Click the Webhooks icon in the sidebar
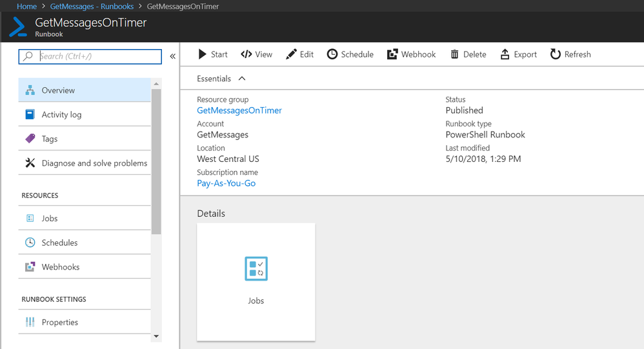This screenshot has width=644, height=349. coord(30,267)
